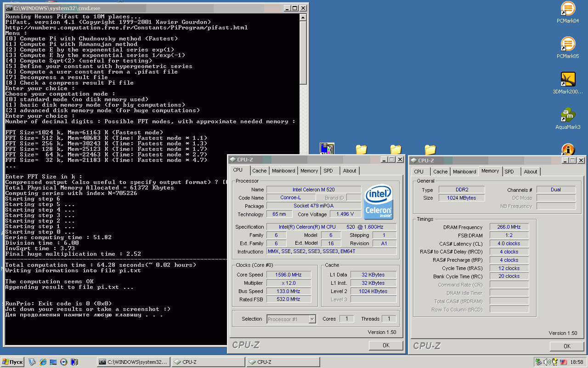
Task: Switch to Mainboard tab in left CPU-Z window
Action: tap(283, 171)
